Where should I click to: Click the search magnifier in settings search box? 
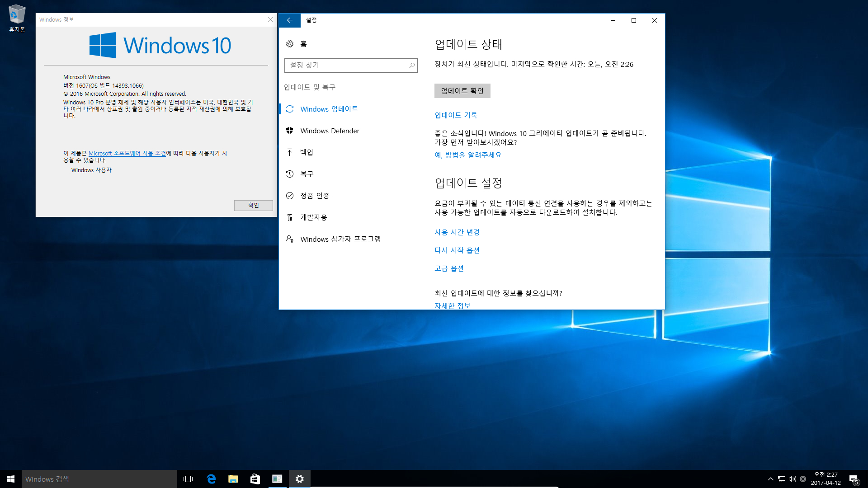pyautogui.click(x=411, y=66)
